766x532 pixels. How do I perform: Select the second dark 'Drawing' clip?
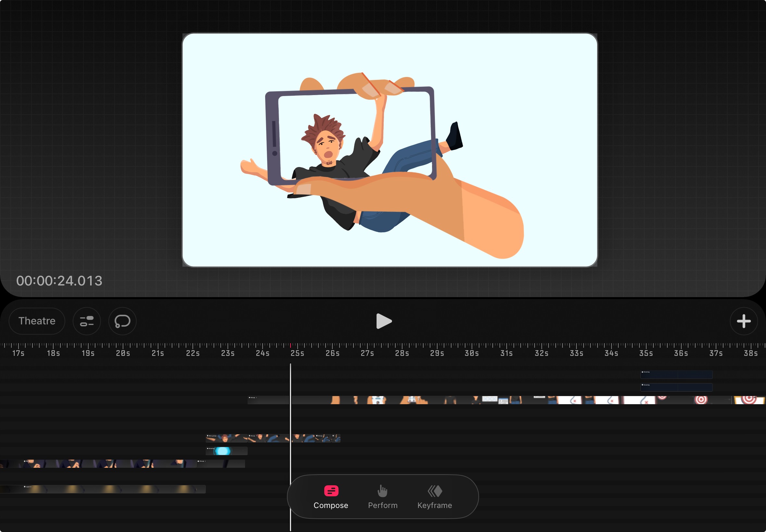pyautogui.click(x=676, y=387)
